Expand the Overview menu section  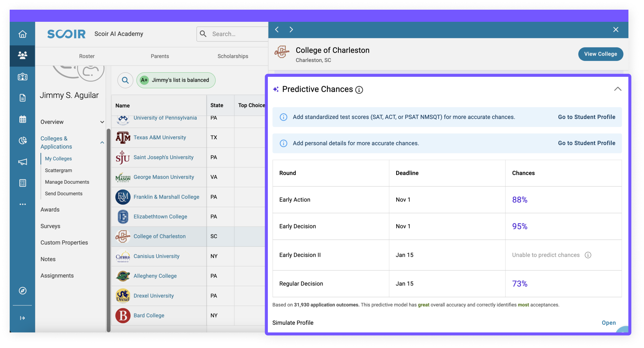point(102,122)
